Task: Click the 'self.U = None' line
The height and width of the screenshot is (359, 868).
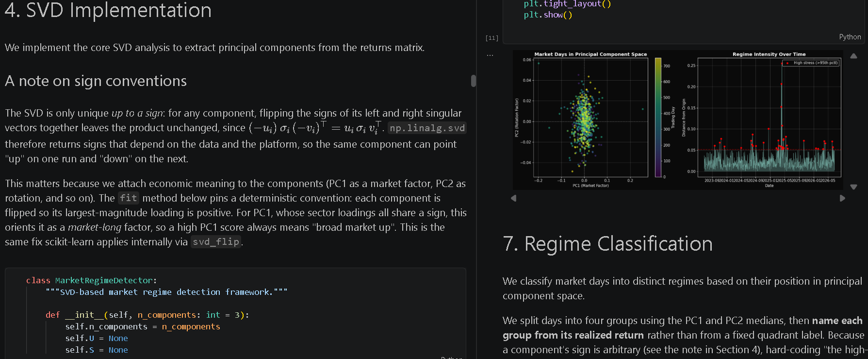Action: 97,338
